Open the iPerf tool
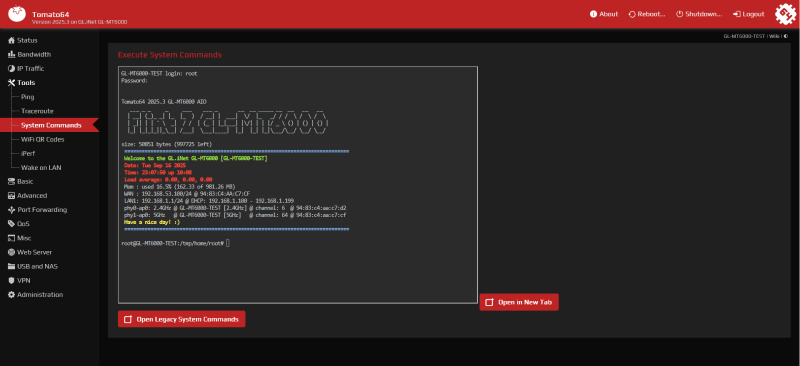This screenshot has height=366, width=800. 28,153
